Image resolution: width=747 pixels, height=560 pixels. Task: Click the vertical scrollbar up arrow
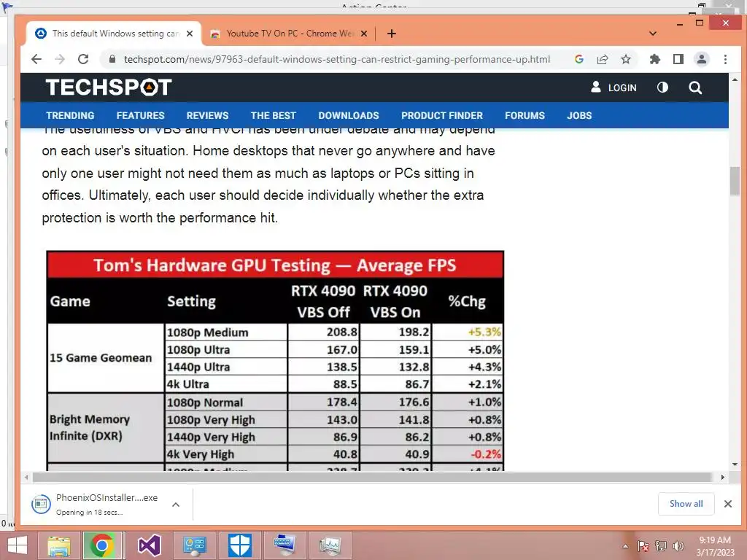tap(735, 79)
